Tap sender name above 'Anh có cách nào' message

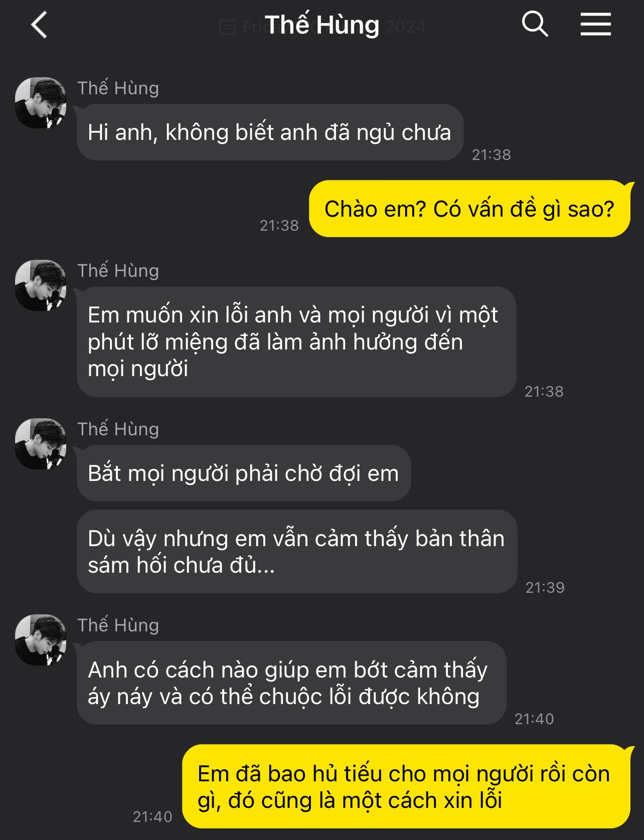tap(118, 625)
